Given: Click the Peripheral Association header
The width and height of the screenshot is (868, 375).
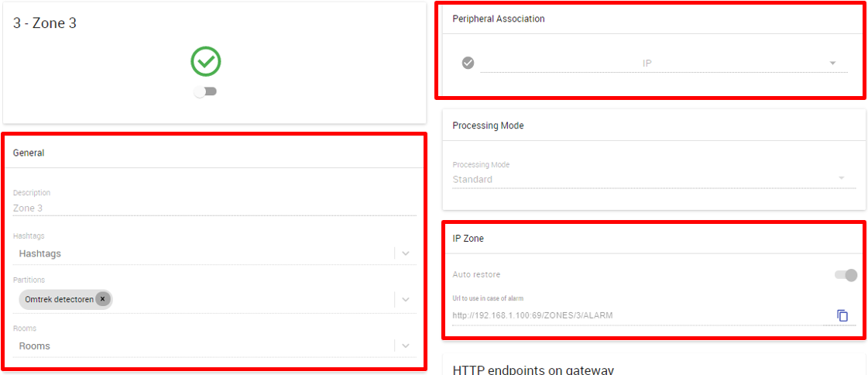Looking at the screenshot, I should click(499, 19).
